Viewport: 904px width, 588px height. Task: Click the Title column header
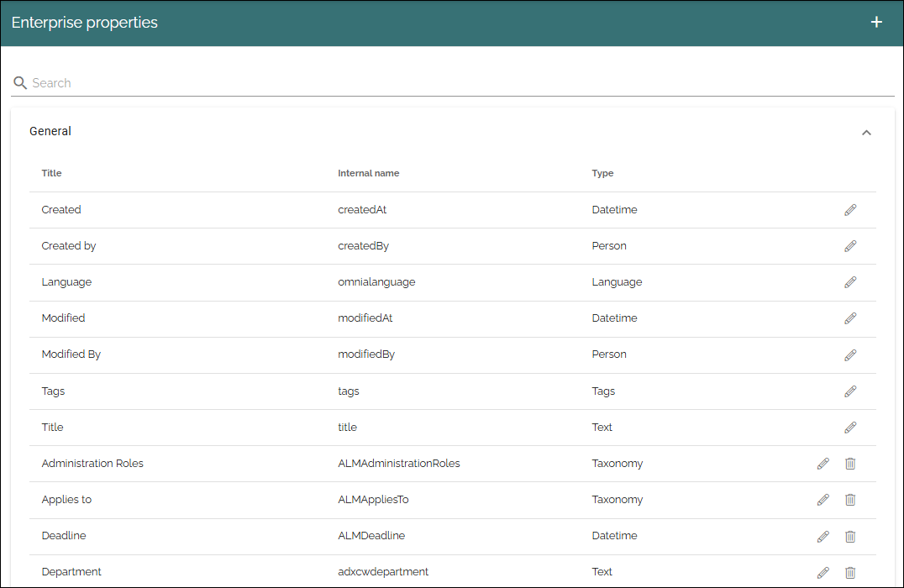coord(51,173)
